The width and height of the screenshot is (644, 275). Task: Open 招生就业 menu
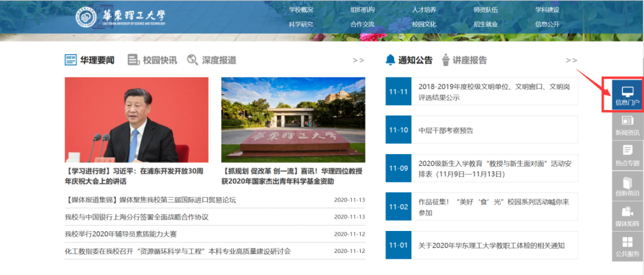coord(485,24)
